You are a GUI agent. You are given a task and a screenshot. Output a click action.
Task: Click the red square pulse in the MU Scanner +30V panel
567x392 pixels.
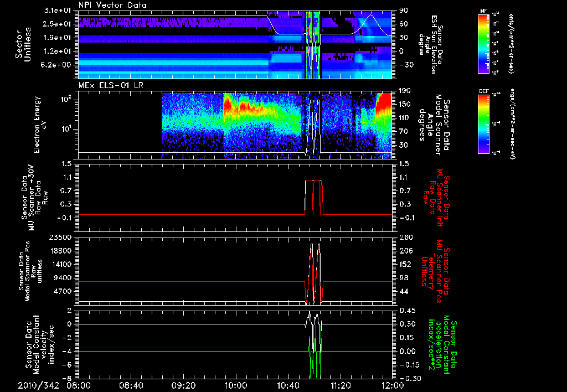pos(313,198)
